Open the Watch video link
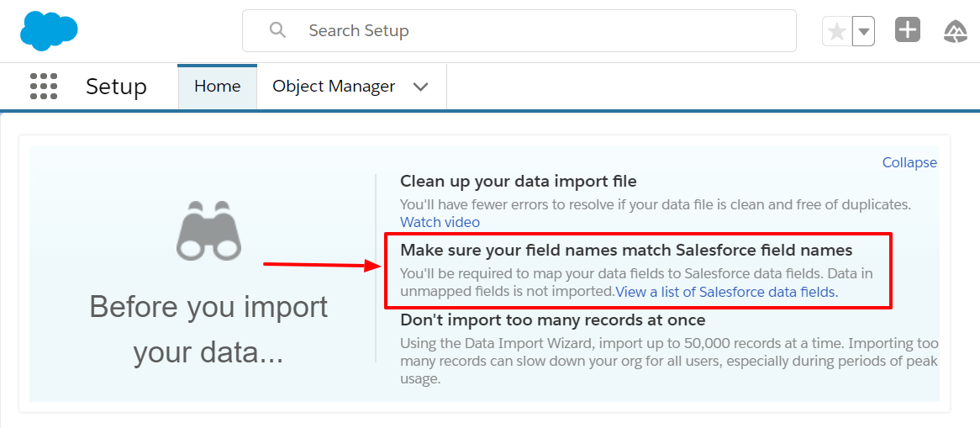The height and width of the screenshot is (428, 980). click(440, 222)
